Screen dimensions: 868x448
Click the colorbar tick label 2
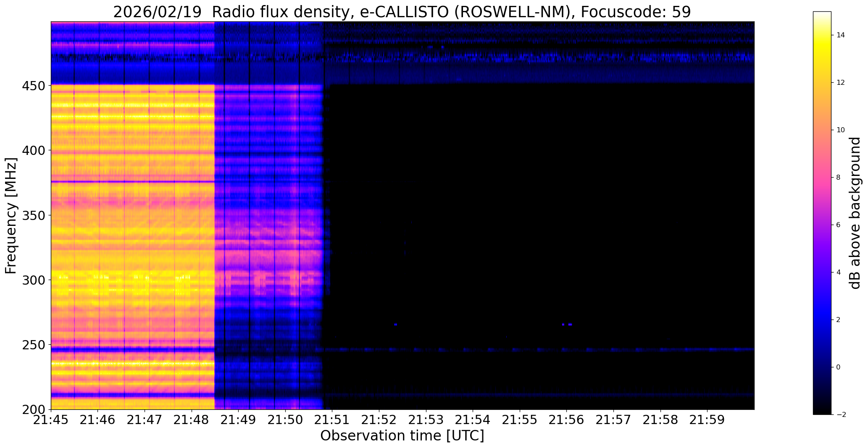(x=838, y=320)
